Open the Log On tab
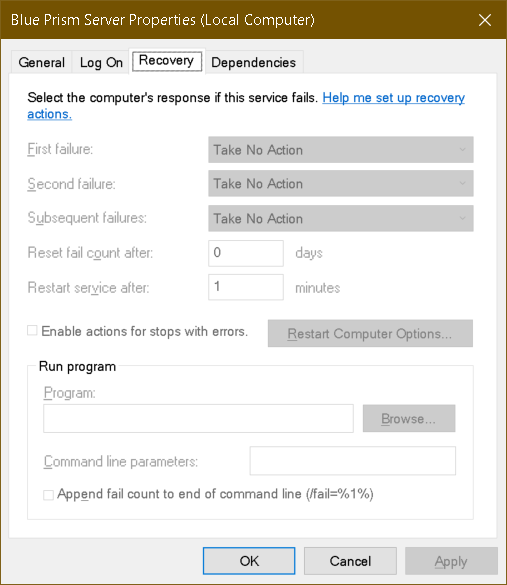The height and width of the screenshot is (585, 507). point(101,62)
